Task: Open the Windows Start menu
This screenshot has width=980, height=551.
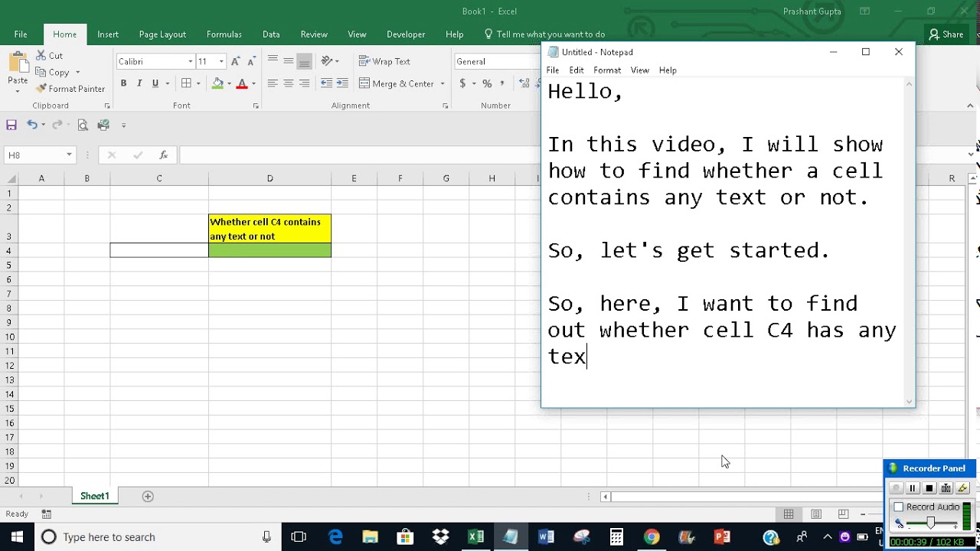Action: point(17,537)
